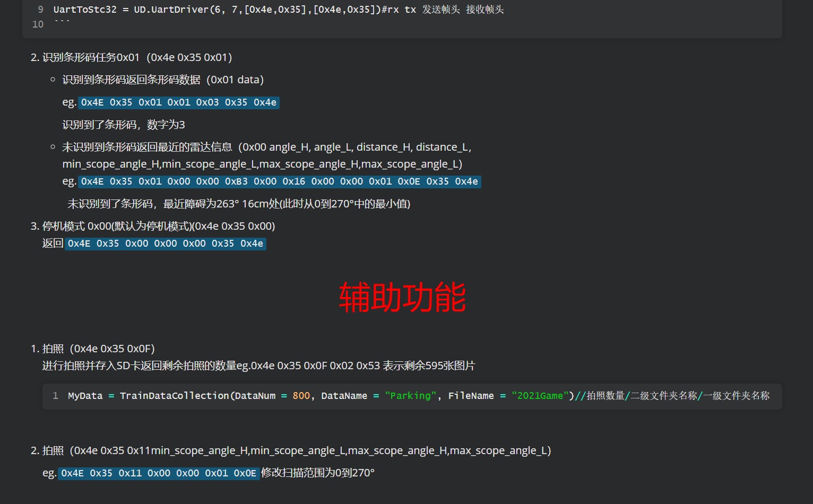The width and height of the screenshot is (813, 504).
Task: Click the sentence '进行拍照并存入SD卡返回剩余拍照的数量'
Action: coord(139,366)
